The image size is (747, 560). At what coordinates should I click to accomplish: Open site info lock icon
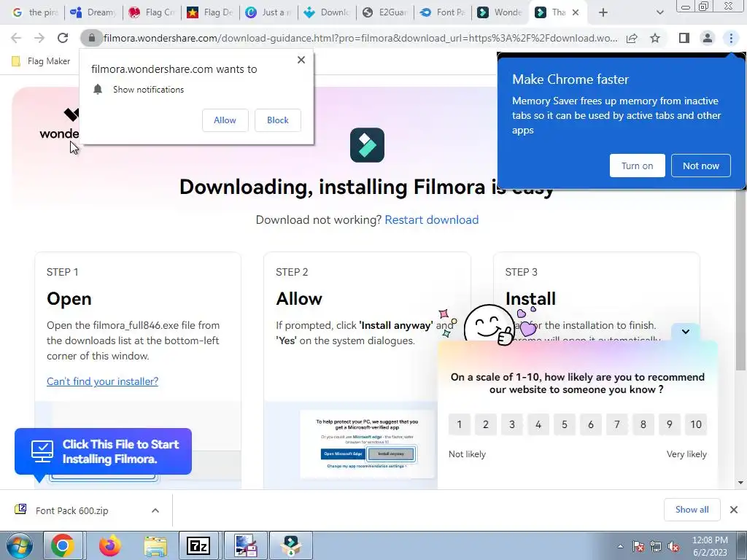click(x=91, y=38)
